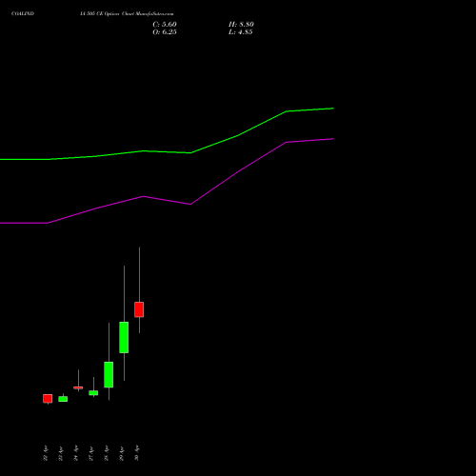Click the purple indicator line
Viewport: 476px width, 476px height.
click(190, 204)
